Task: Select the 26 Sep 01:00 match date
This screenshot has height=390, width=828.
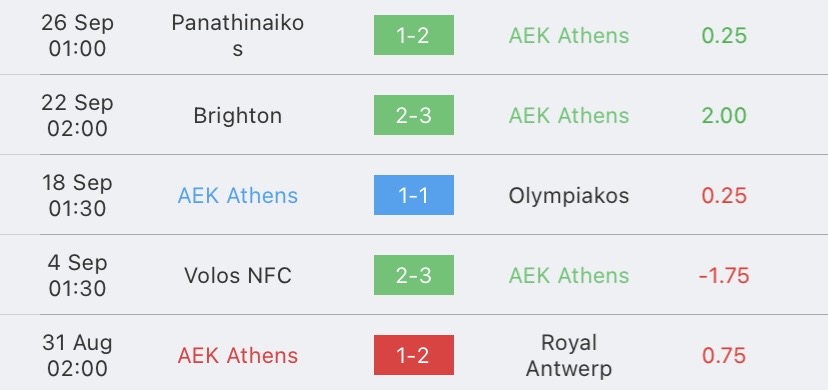Action: tap(77, 35)
